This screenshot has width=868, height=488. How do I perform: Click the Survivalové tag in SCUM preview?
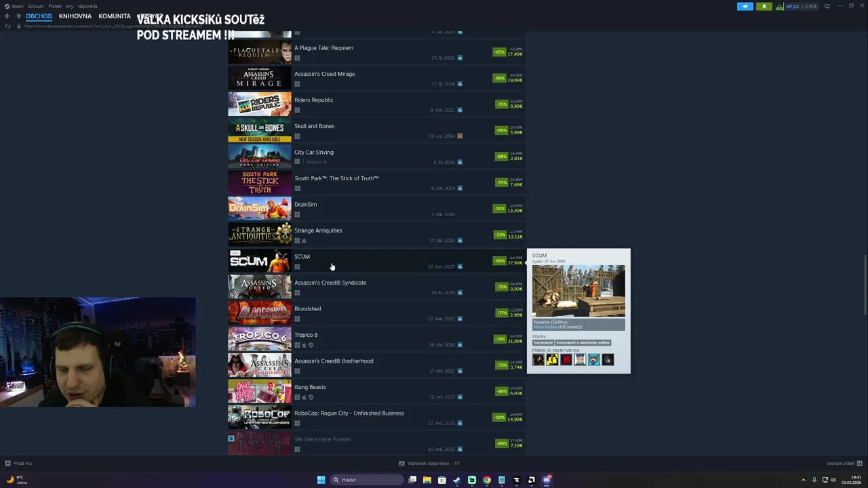[x=543, y=343]
